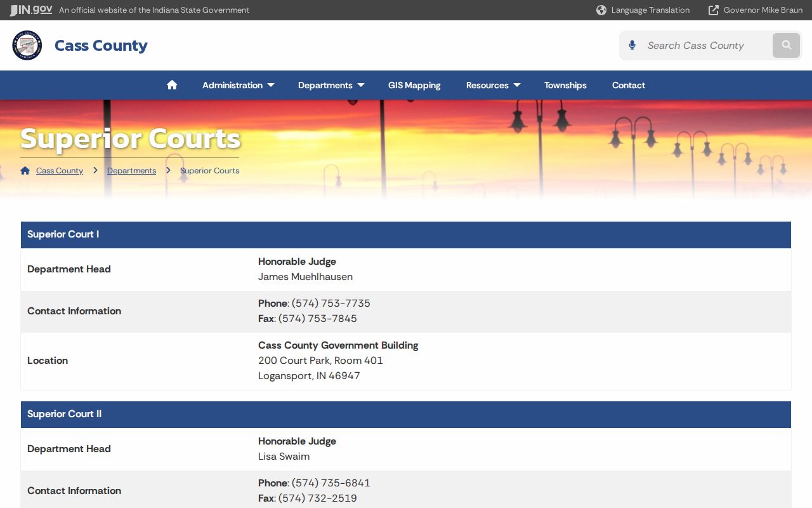
Task: Click phone number (574) 753-7735
Action: coord(331,304)
